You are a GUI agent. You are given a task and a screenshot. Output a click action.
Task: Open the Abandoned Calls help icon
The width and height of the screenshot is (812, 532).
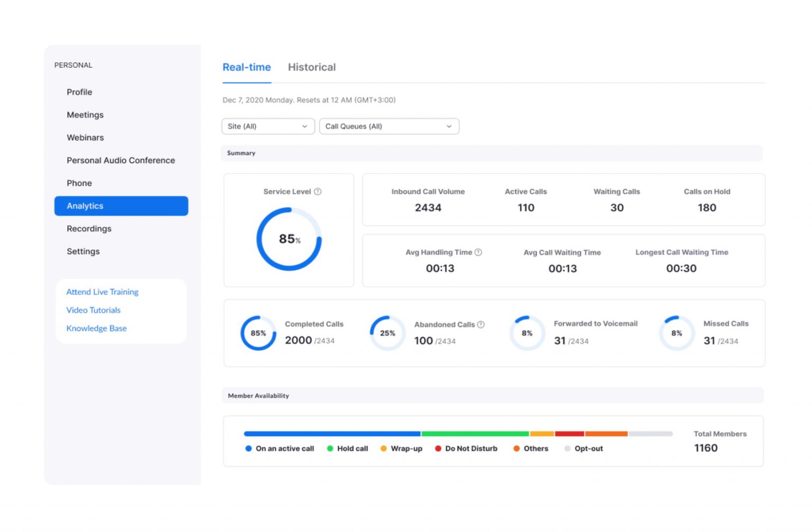481,324
